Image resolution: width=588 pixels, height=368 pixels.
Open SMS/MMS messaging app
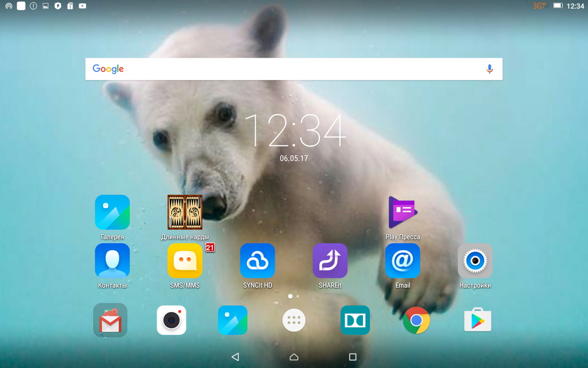tap(185, 261)
